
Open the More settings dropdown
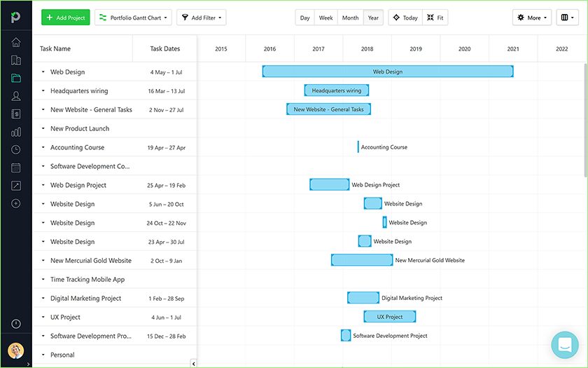pyautogui.click(x=532, y=18)
